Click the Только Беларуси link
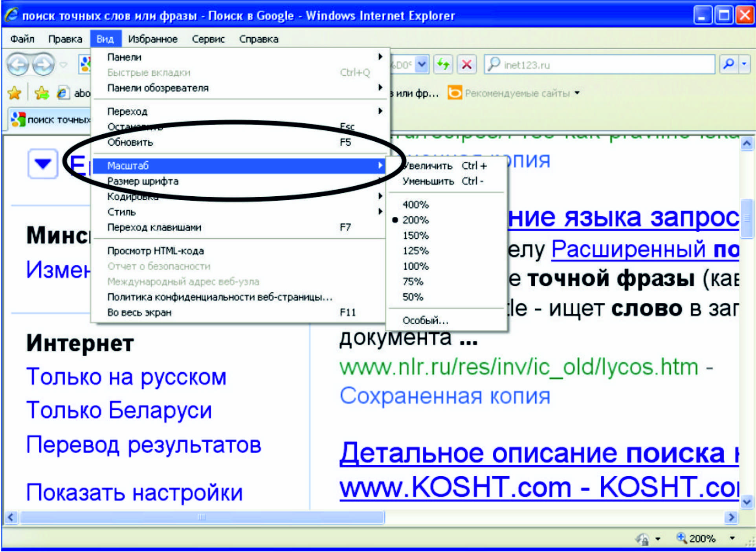Viewport: 756px width, 552px height. point(119,410)
